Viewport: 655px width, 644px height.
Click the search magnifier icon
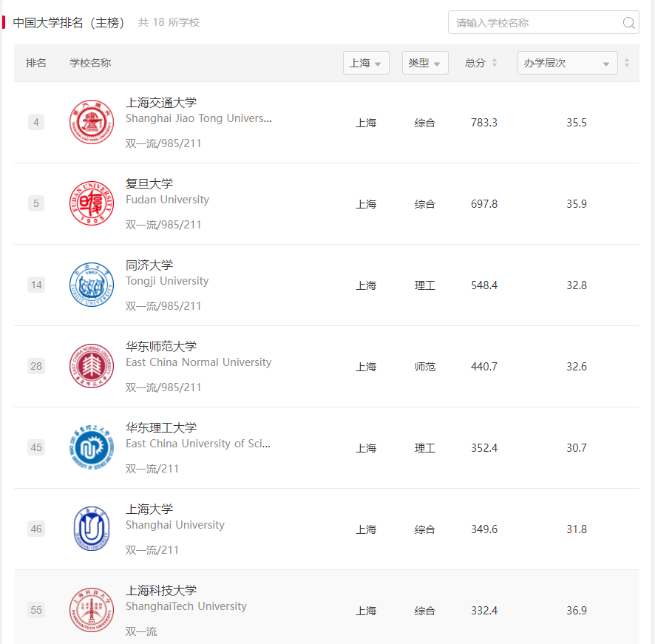coord(628,23)
